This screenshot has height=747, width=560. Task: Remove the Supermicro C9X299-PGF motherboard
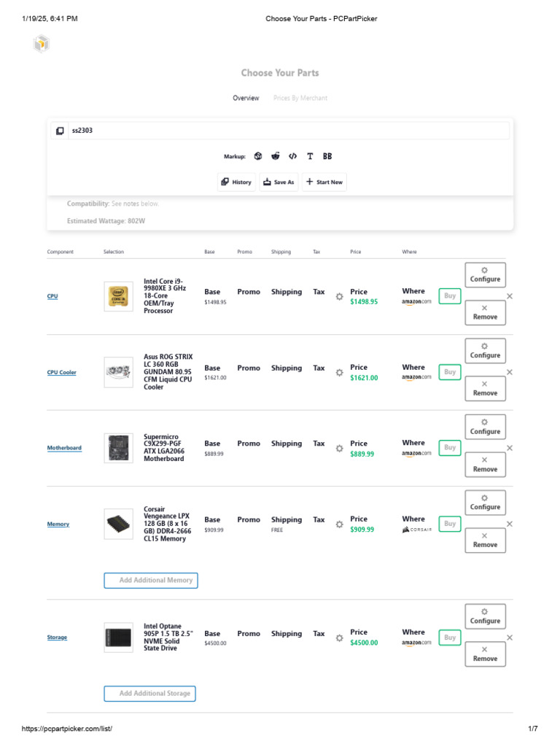click(x=485, y=465)
